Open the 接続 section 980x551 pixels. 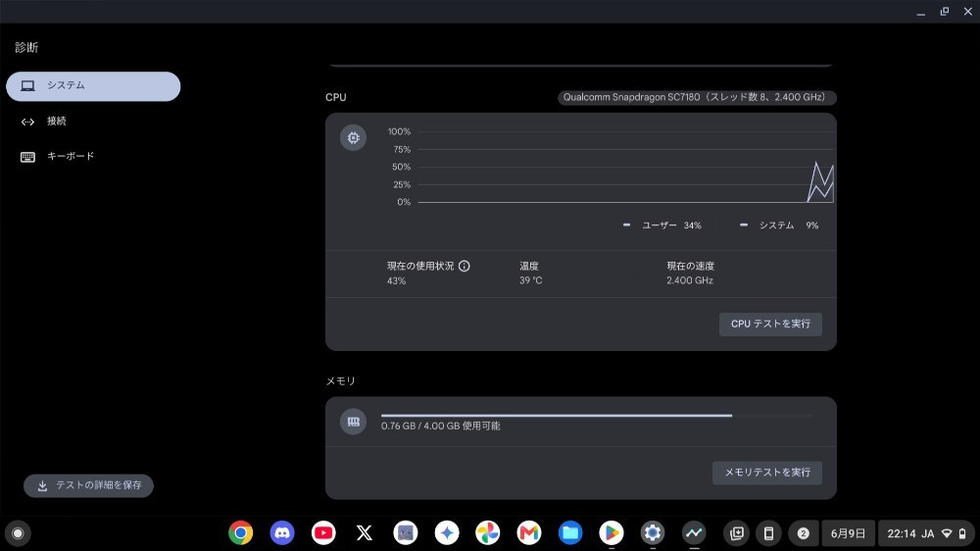coord(93,122)
